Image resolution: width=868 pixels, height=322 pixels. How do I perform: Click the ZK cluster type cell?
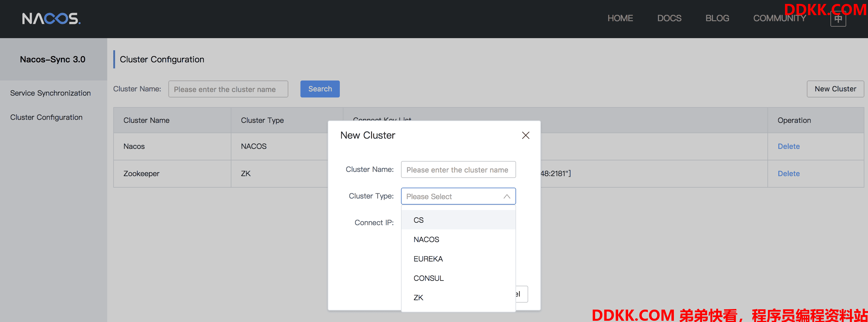280,173
